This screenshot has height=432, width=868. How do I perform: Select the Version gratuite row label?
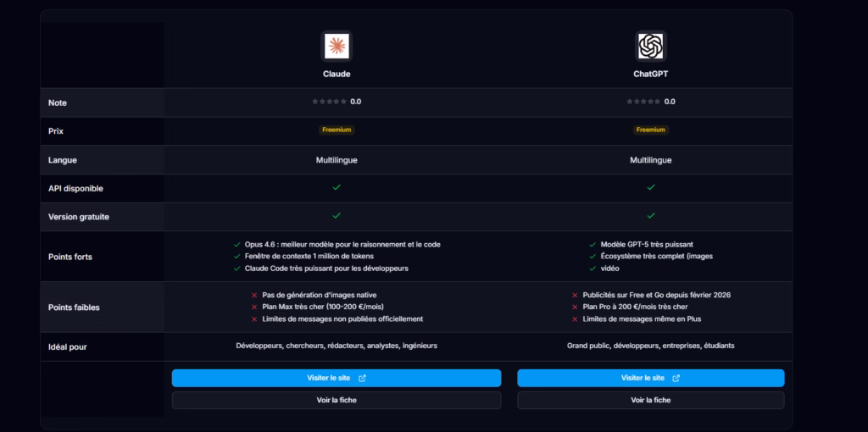79,217
